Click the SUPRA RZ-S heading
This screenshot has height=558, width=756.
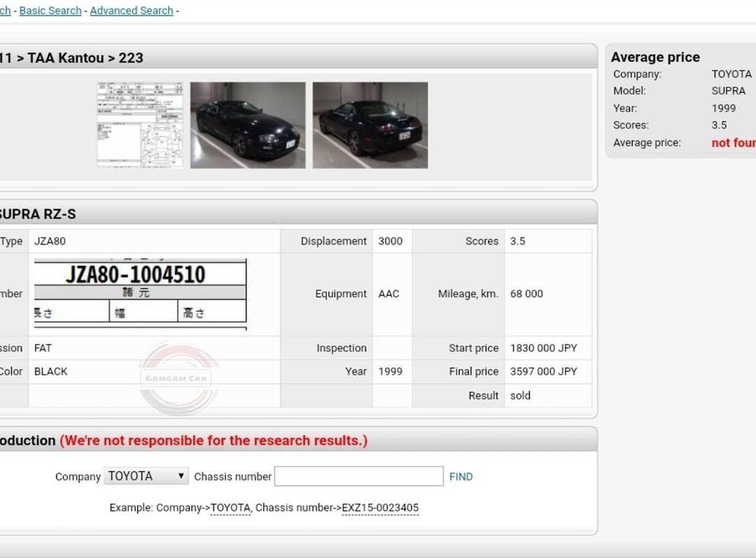click(x=38, y=214)
